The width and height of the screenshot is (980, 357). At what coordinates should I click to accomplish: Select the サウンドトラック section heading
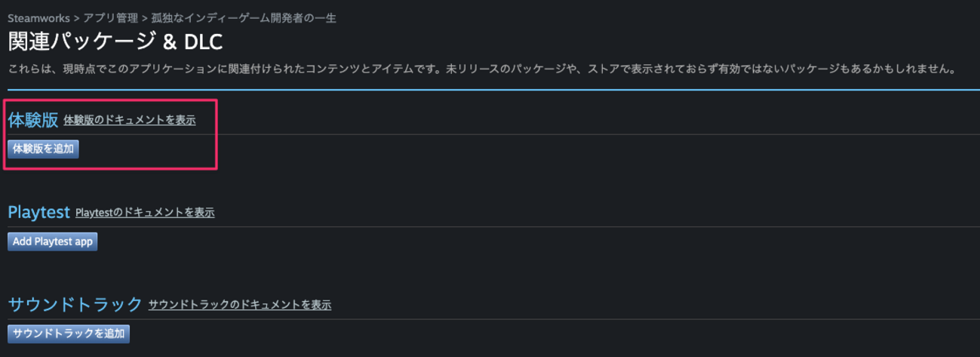pos(75,304)
